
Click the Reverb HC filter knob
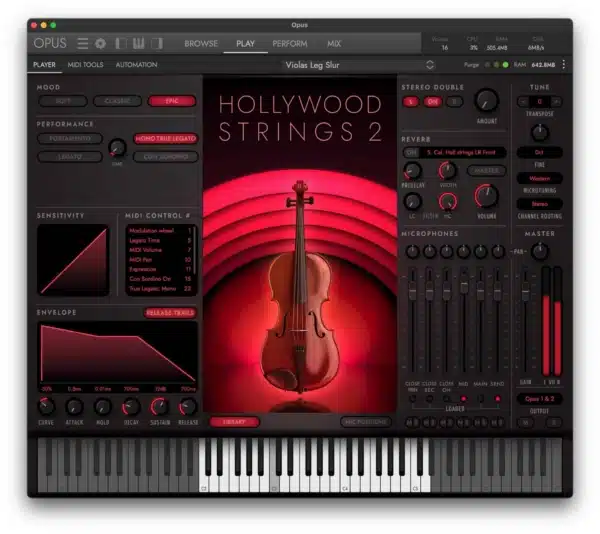point(447,202)
